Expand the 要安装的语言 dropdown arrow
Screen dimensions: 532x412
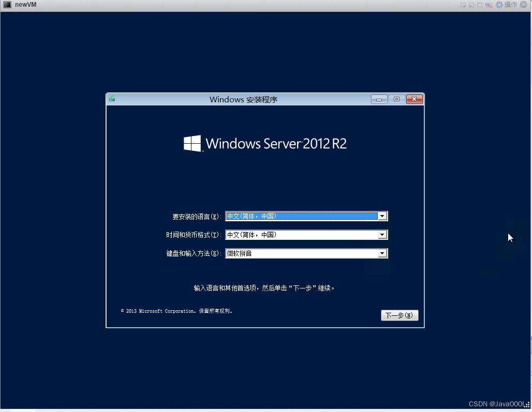[382, 216]
